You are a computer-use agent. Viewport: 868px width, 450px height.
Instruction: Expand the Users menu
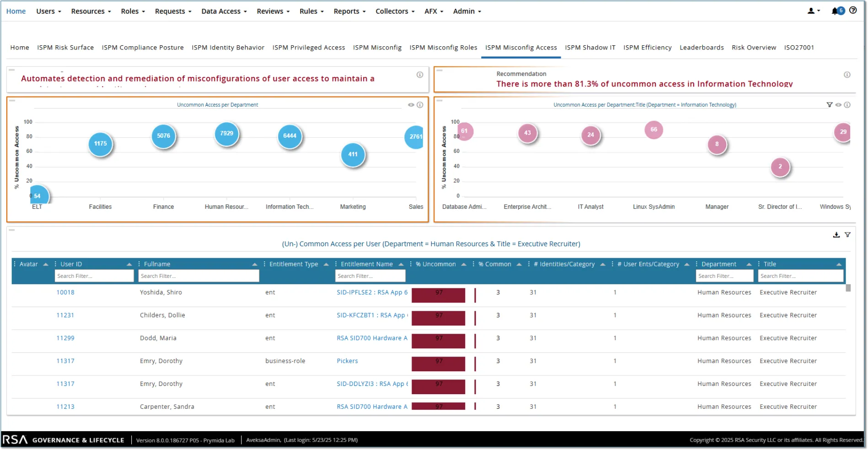pos(48,11)
